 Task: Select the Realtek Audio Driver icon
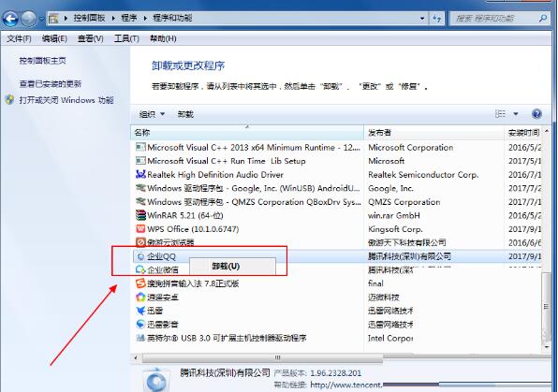point(140,174)
